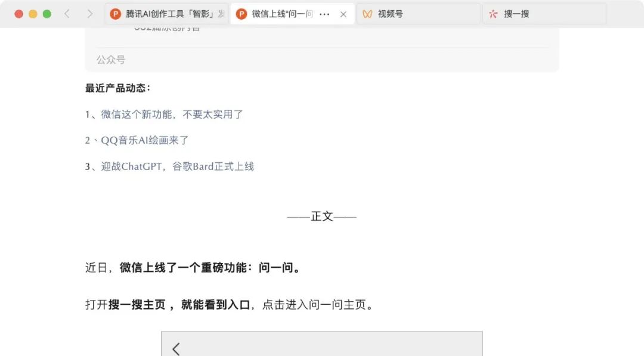
Task: Open the three-dot menu on the active tab
Action: tap(324, 14)
